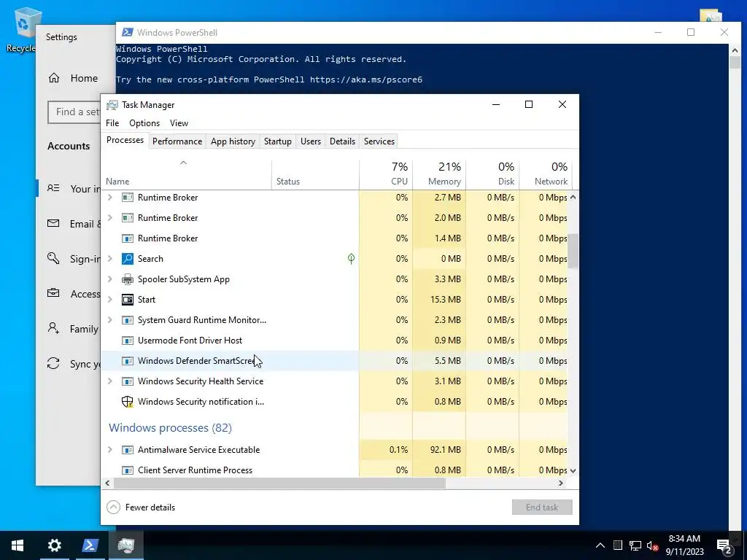747x560 pixels.
Task: Click the System Guard Runtime Monitor icon
Action: tap(127, 320)
